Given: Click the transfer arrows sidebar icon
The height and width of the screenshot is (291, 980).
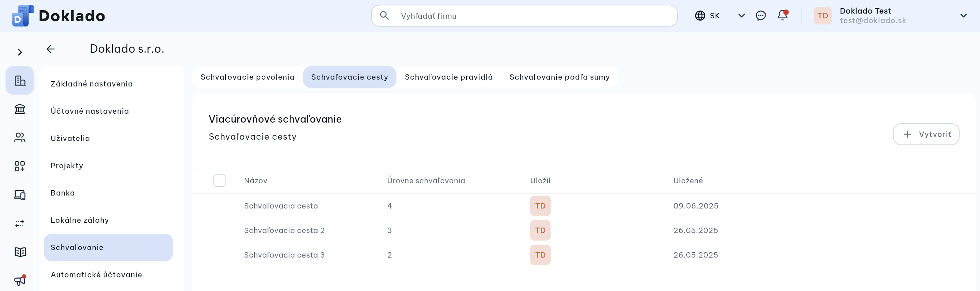Looking at the screenshot, I should 20,223.
